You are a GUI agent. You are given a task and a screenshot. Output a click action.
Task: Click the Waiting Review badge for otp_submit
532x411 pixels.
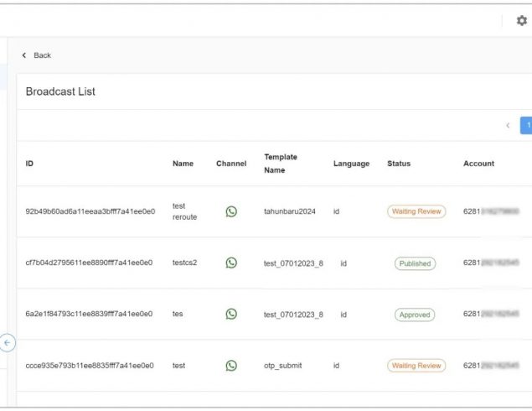[x=416, y=366]
